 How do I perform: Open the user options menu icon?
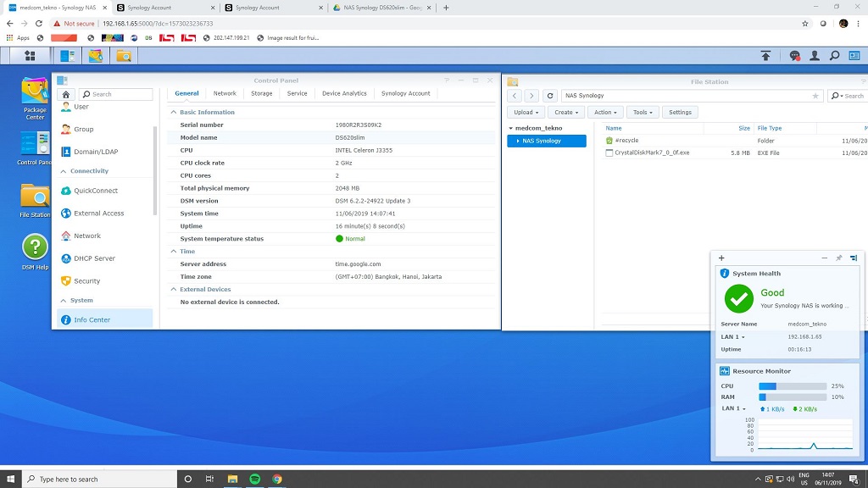pos(815,55)
